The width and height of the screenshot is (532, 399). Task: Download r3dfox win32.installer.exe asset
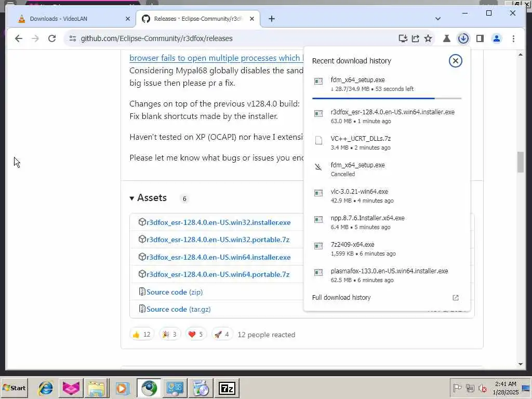219,222
